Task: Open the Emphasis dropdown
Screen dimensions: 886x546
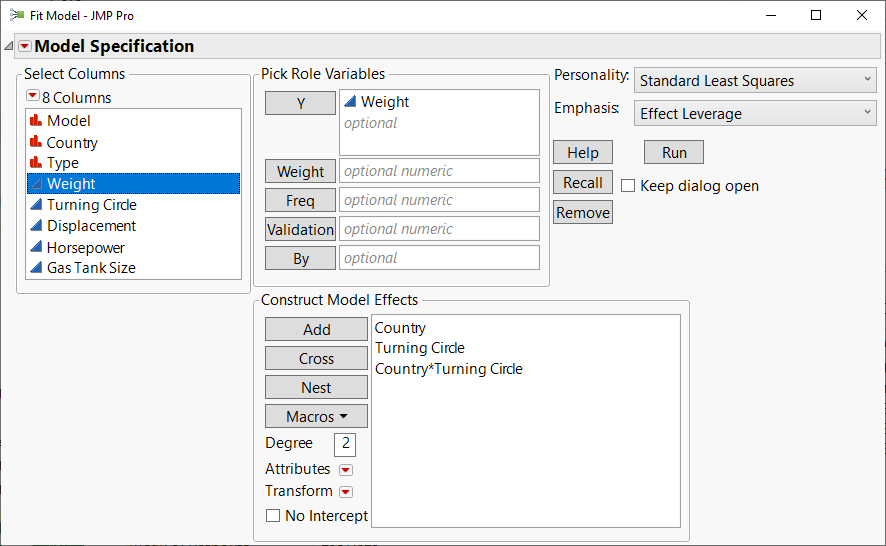Action: pyautogui.click(x=756, y=114)
